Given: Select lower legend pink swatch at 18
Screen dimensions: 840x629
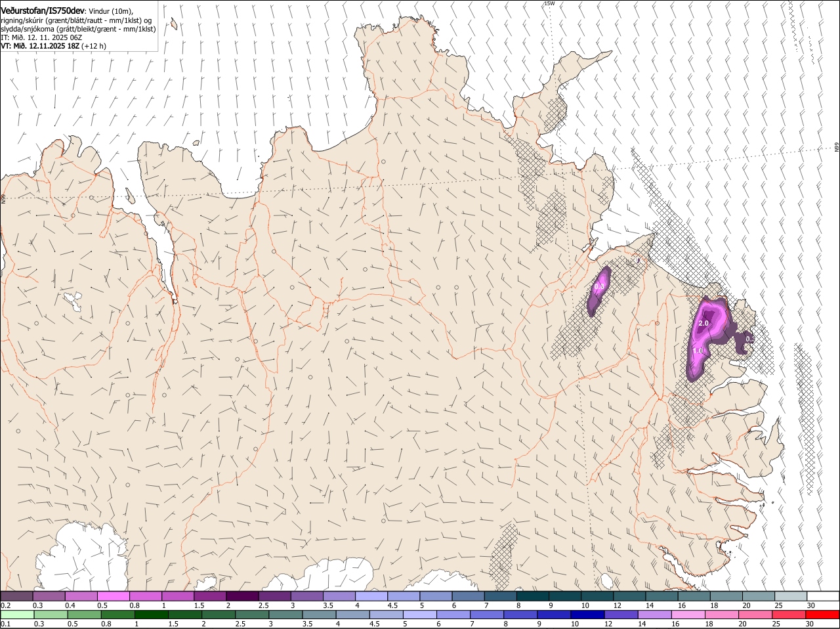Looking at the screenshot, I should point(723,615).
